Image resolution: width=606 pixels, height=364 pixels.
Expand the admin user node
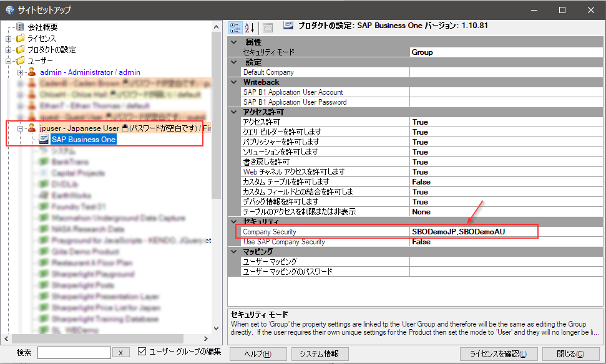[20, 72]
